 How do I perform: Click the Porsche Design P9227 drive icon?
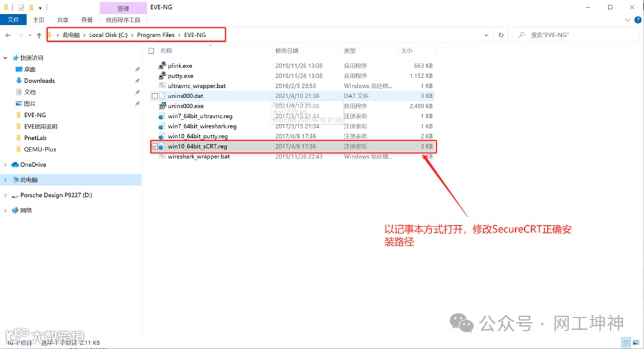pos(15,195)
